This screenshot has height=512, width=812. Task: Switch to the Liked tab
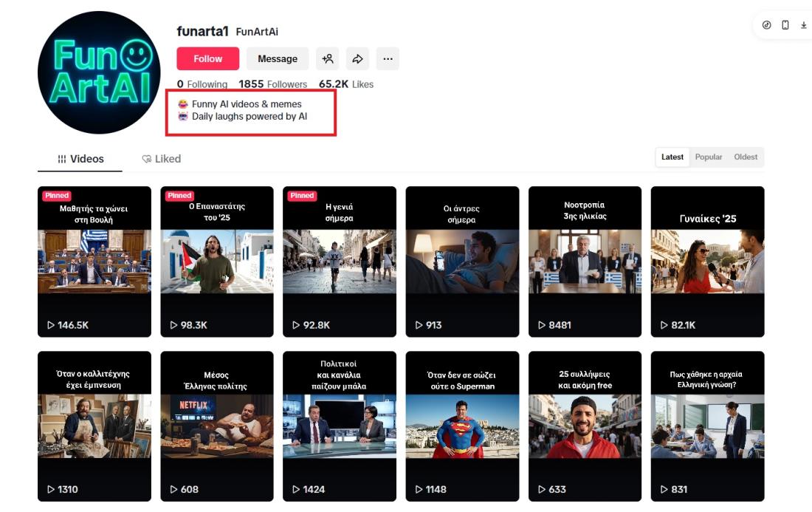point(161,159)
